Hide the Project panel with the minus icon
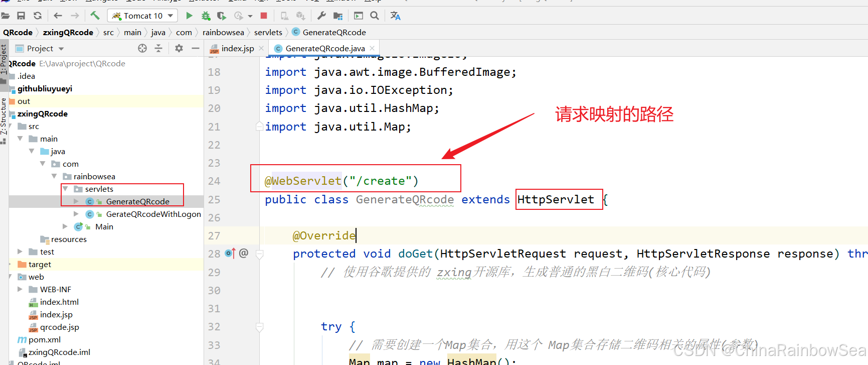The height and width of the screenshot is (365, 868). coord(196,48)
